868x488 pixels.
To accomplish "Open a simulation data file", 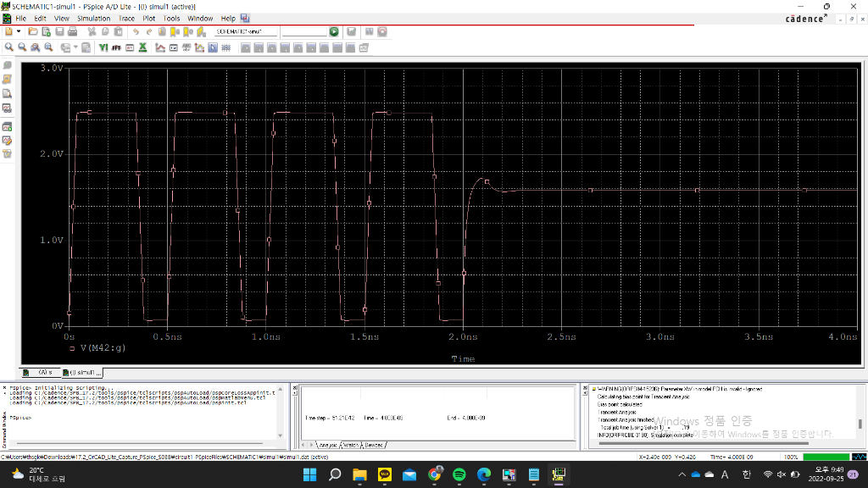I will (45, 31).
